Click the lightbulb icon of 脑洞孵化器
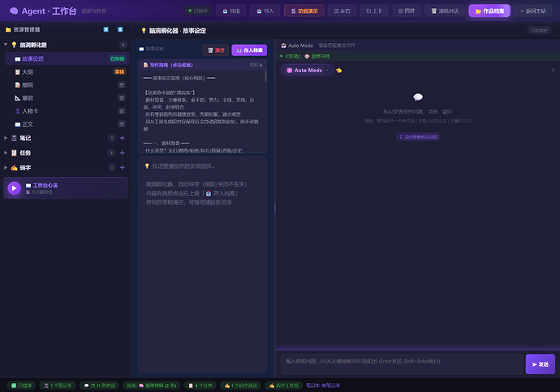The image size is (560, 392). click(14, 45)
